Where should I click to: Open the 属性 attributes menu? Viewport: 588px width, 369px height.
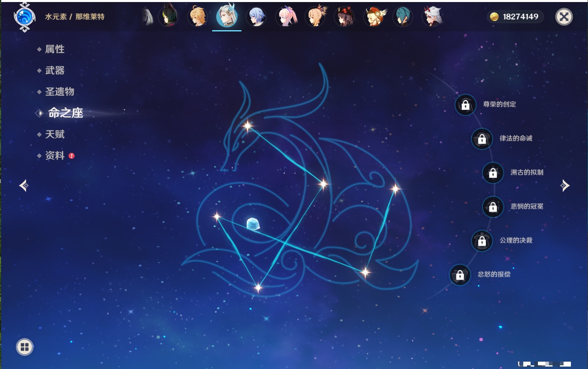[55, 49]
